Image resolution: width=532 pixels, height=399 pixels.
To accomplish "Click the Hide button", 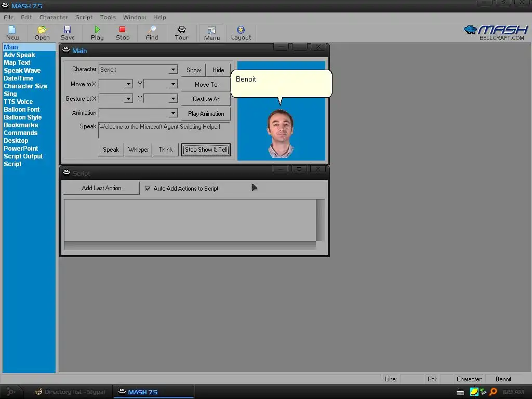I will point(218,70).
